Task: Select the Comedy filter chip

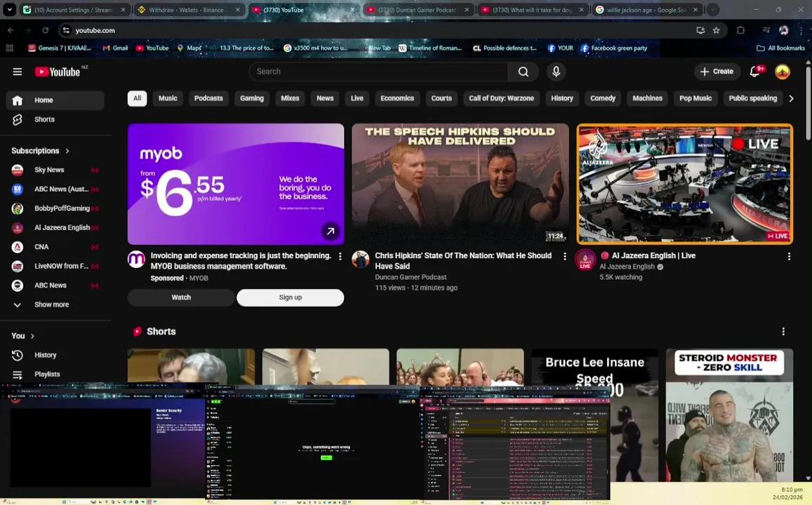Action: pyautogui.click(x=603, y=98)
